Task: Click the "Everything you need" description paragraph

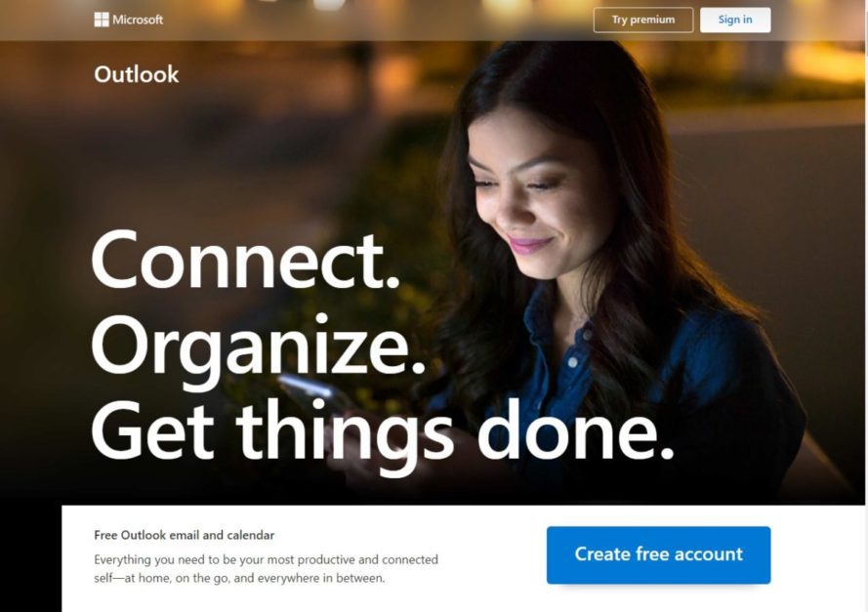Action: 266,569
